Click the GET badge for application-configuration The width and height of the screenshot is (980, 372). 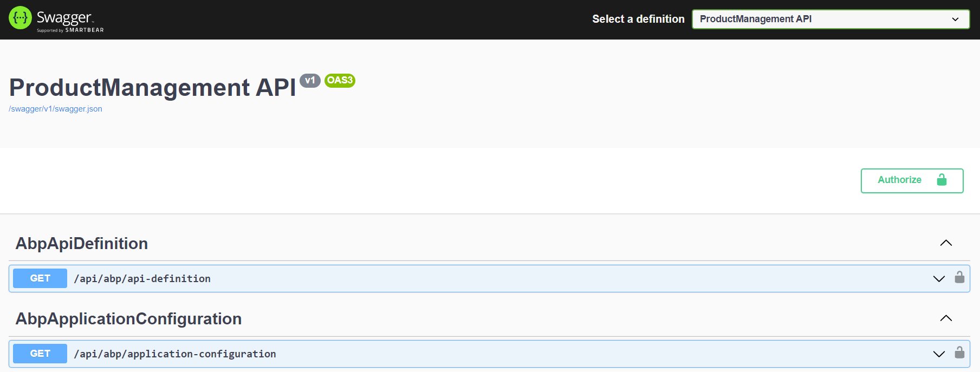40,354
